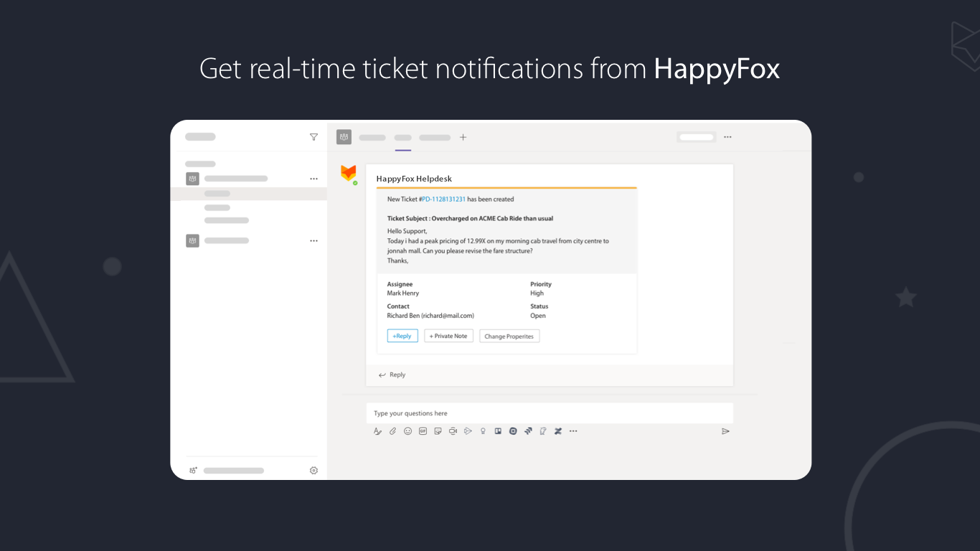The image size is (980, 551).
Task: Open the Trello app icon in composer
Action: (498, 431)
